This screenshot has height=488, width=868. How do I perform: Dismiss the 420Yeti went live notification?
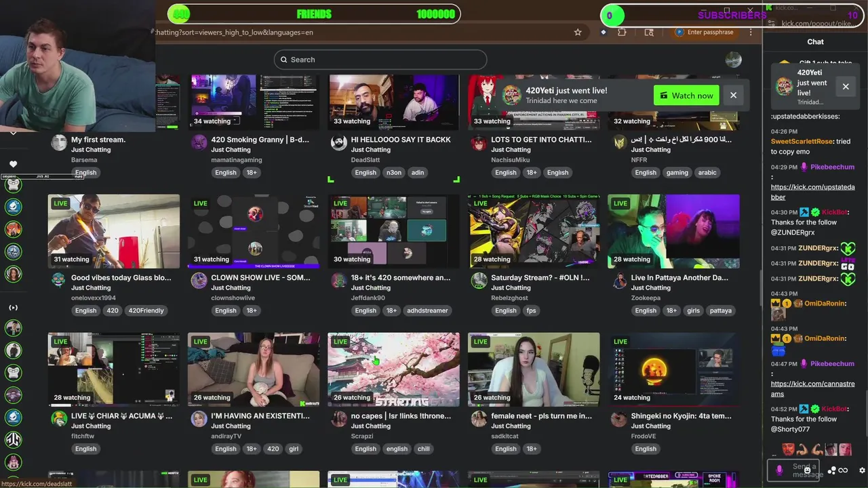tap(733, 96)
